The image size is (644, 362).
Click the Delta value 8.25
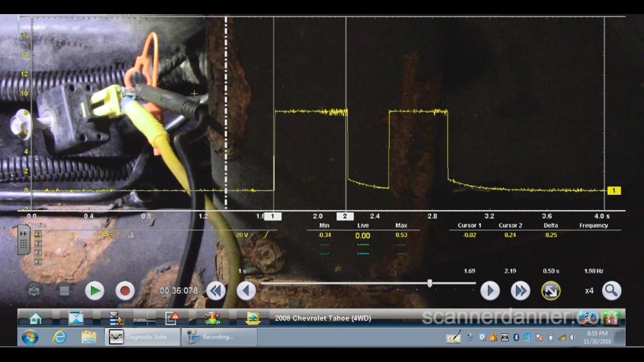coord(551,235)
